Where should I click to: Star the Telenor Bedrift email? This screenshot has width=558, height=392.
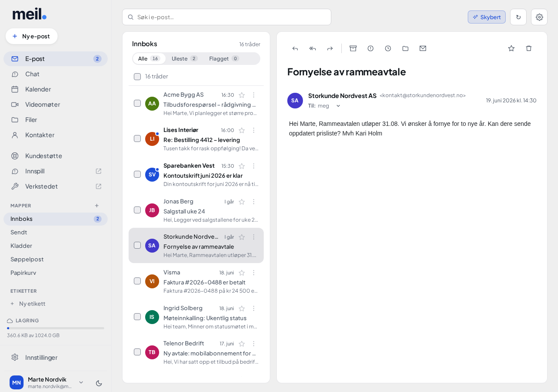click(x=242, y=344)
